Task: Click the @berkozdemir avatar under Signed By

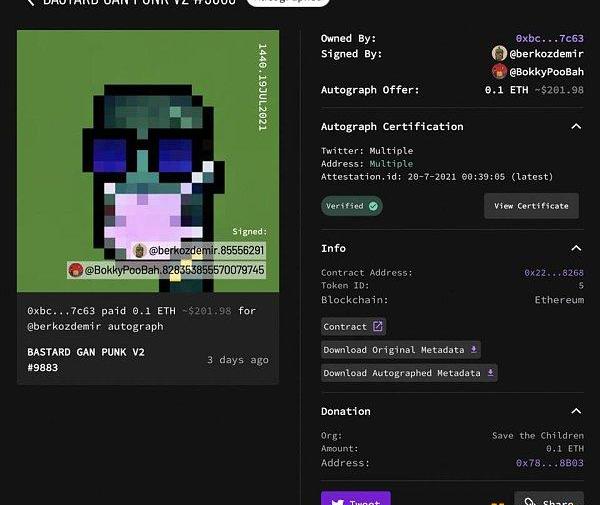Action: [499, 53]
